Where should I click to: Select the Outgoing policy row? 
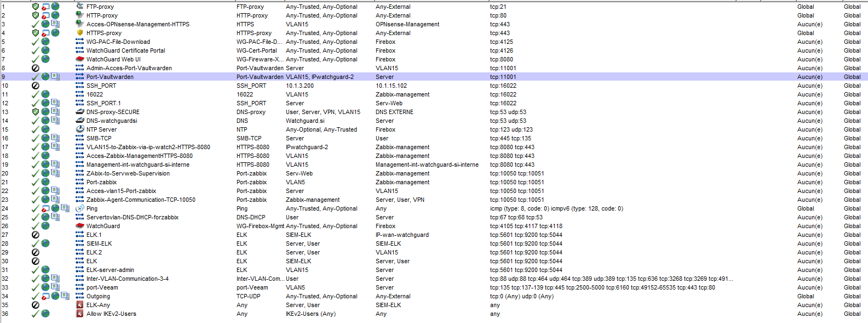coord(434,296)
